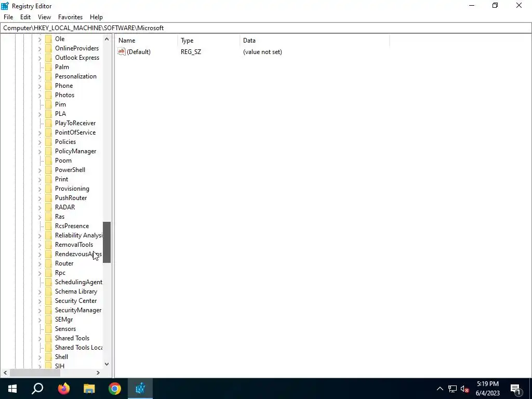The image size is (532, 399).
Task: Open the notification center
Action: pos(515,389)
